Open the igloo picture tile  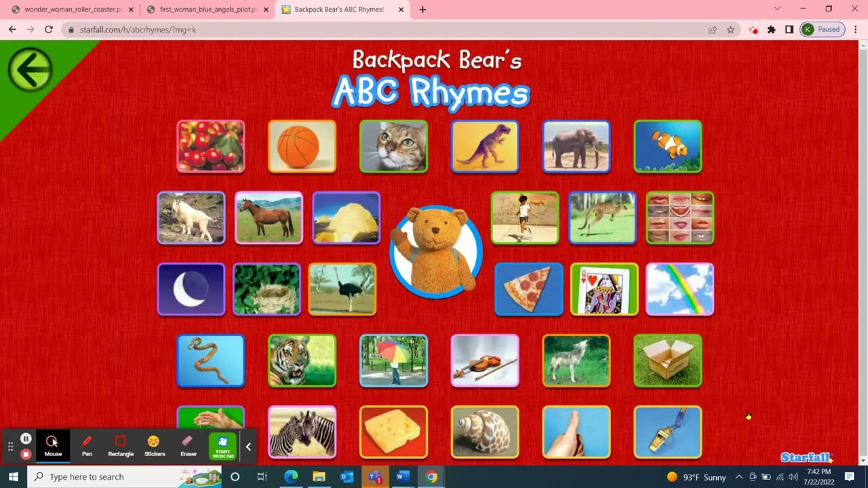click(x=347, y=218)
